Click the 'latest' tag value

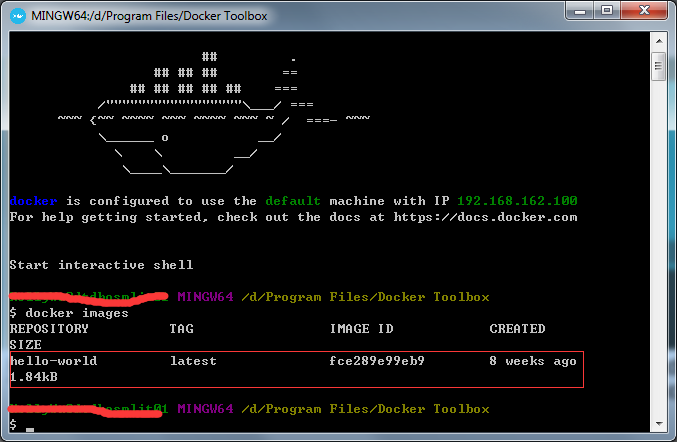click(x=193, y=361)
